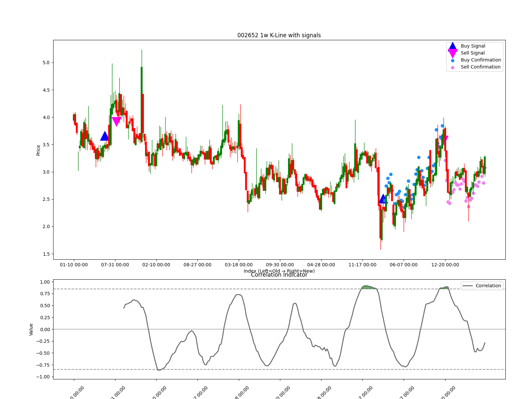Screen dimensions: 532x399
Task: Click the 0.75 correlation tick label
Action: [x=45, y=294]
